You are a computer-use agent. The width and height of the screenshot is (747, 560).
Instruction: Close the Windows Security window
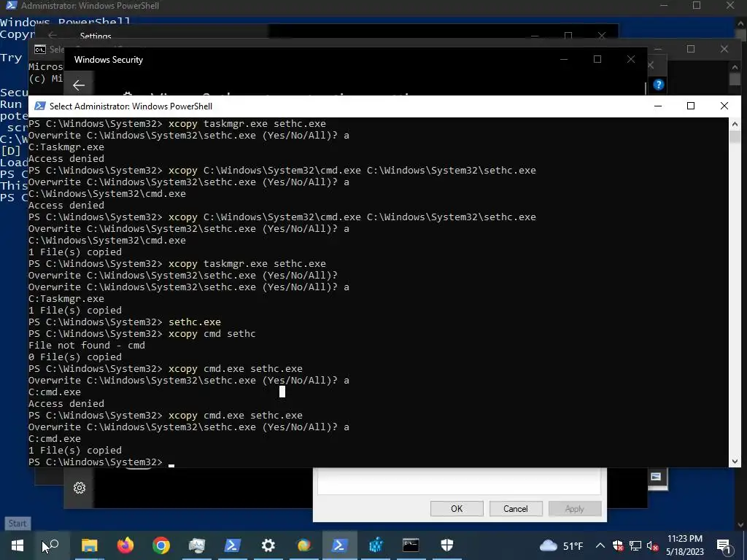[x=631, y=59]
